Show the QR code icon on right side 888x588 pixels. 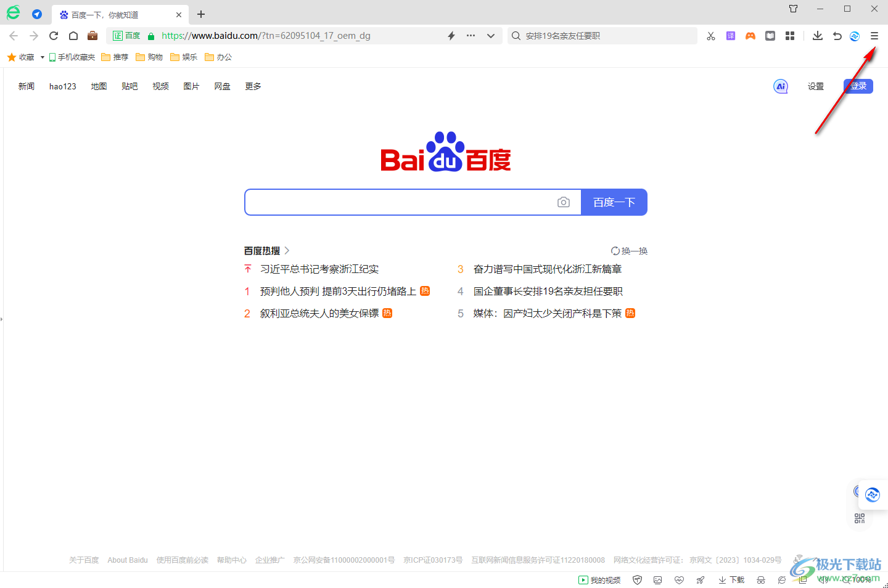pyautogui.click(x=860, y=518)
